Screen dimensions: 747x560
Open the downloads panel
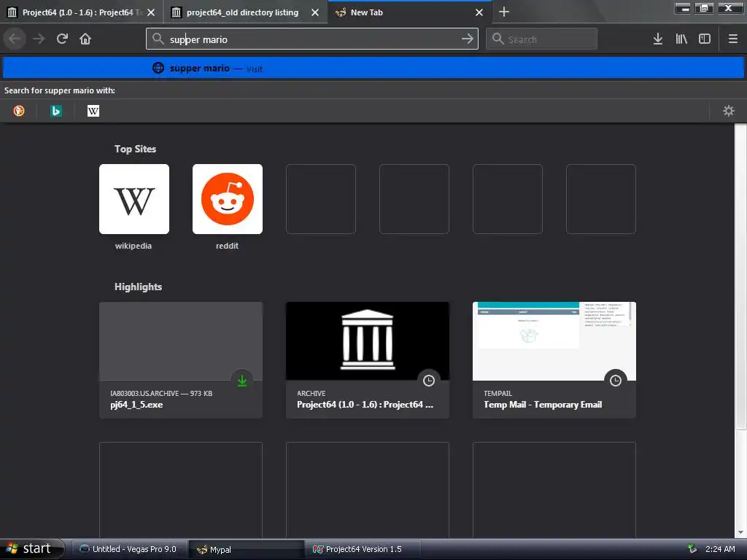coord(658,39)
